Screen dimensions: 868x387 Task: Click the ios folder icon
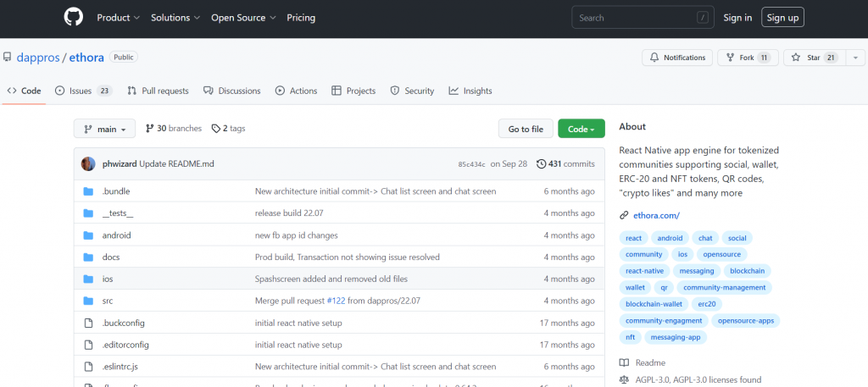[88, 279]
